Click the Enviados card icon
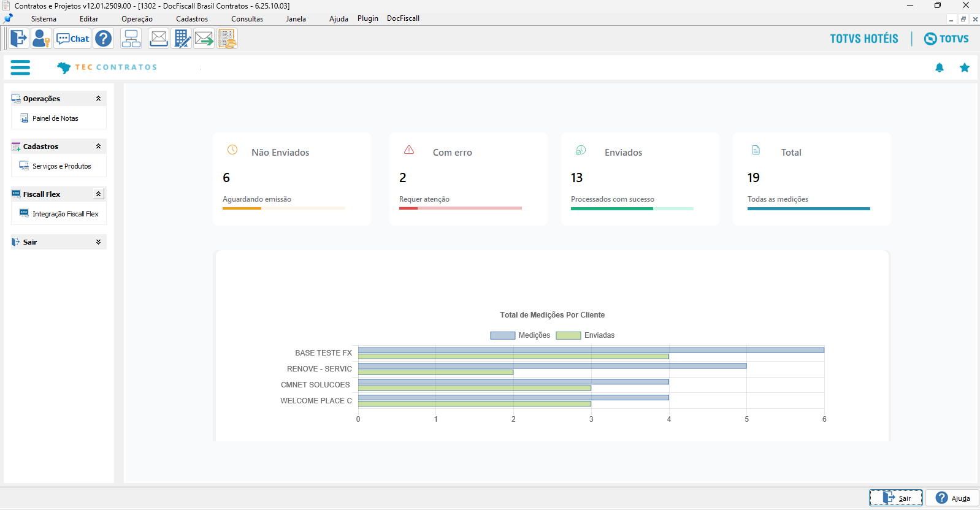The width and height of the screenshot is (980, 510). coord(581,150)
